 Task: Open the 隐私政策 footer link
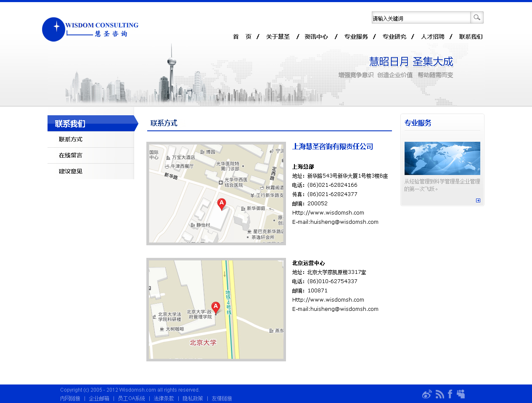click(x=193, y=398)
